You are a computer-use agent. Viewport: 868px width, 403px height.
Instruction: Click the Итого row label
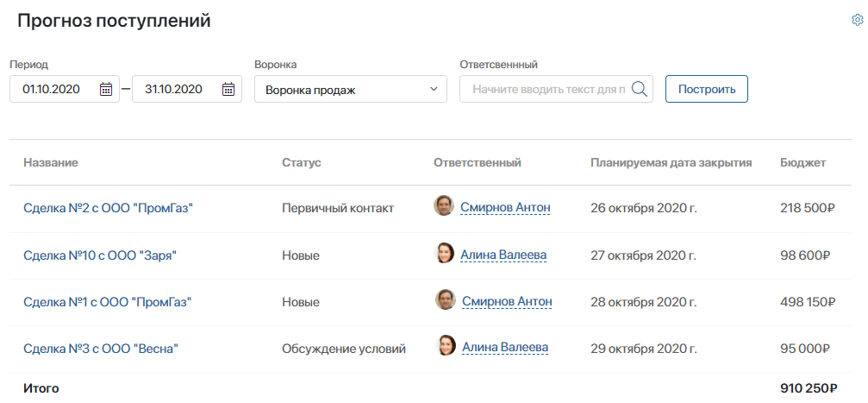pyautogui.click(x=41, y=388)
